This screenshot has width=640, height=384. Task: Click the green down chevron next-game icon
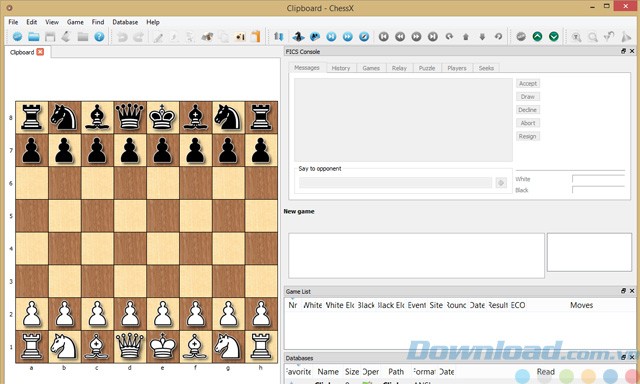coord(553,37)
